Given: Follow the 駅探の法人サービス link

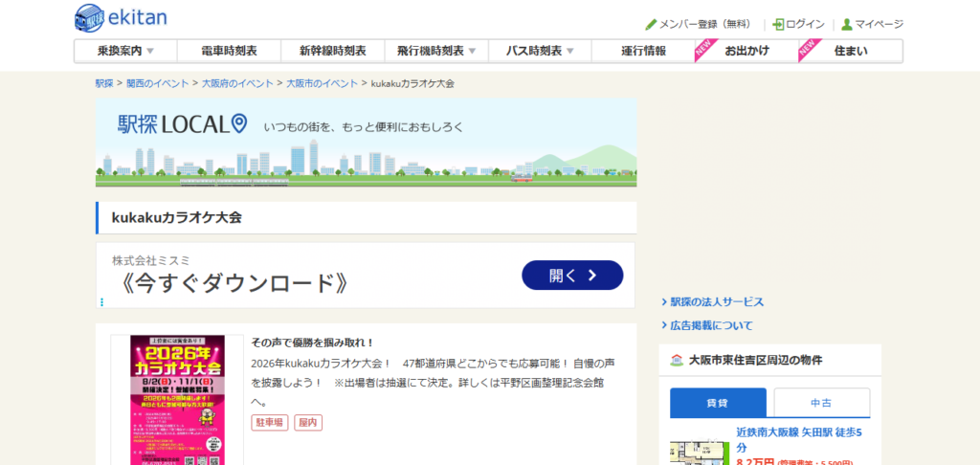Looking at the screenshot, I should (717, 301).
